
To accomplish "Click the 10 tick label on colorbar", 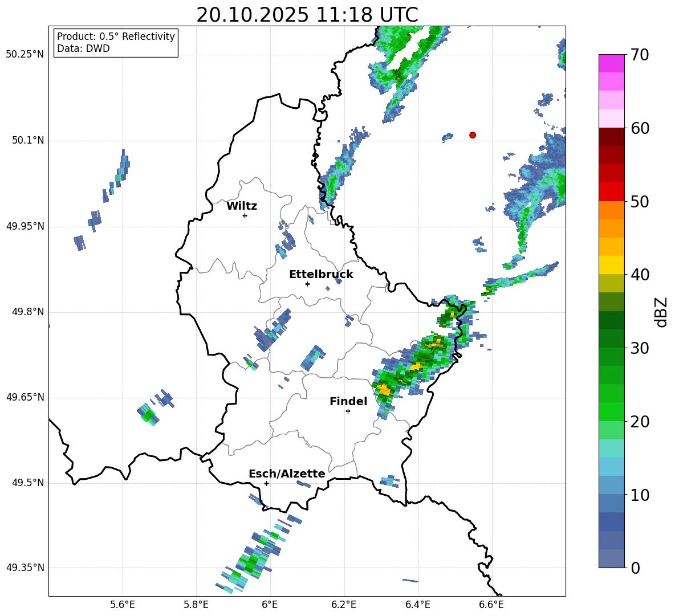I will point(639,495).
